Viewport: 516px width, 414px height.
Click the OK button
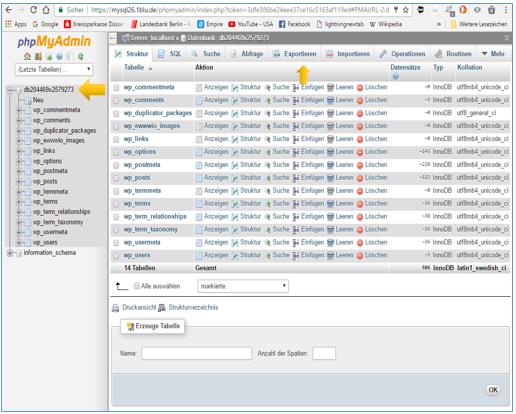tap(493, 390)
